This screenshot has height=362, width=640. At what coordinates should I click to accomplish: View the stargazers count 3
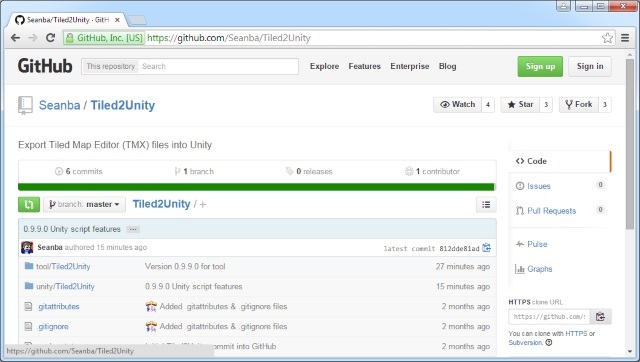546,105
